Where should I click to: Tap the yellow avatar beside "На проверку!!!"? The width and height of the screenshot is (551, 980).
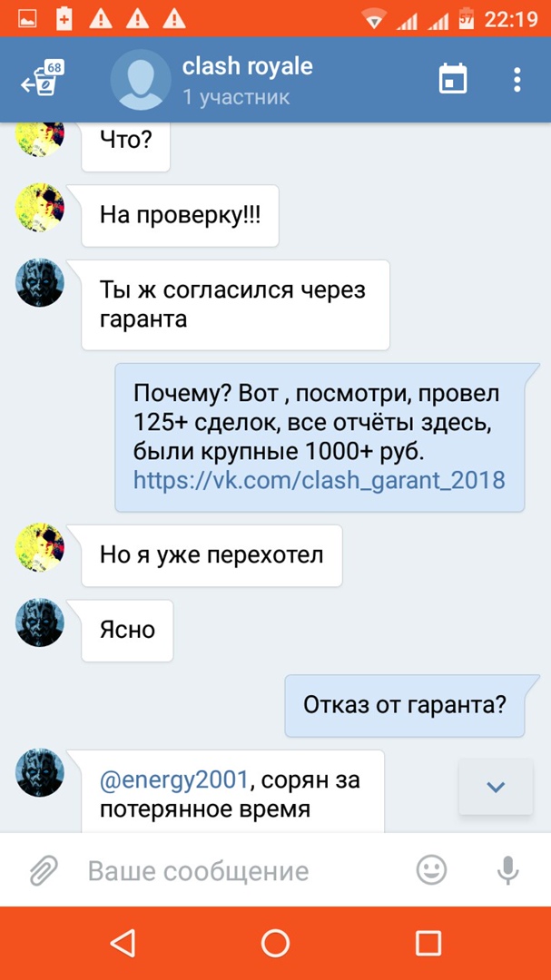tap(39, 207)
